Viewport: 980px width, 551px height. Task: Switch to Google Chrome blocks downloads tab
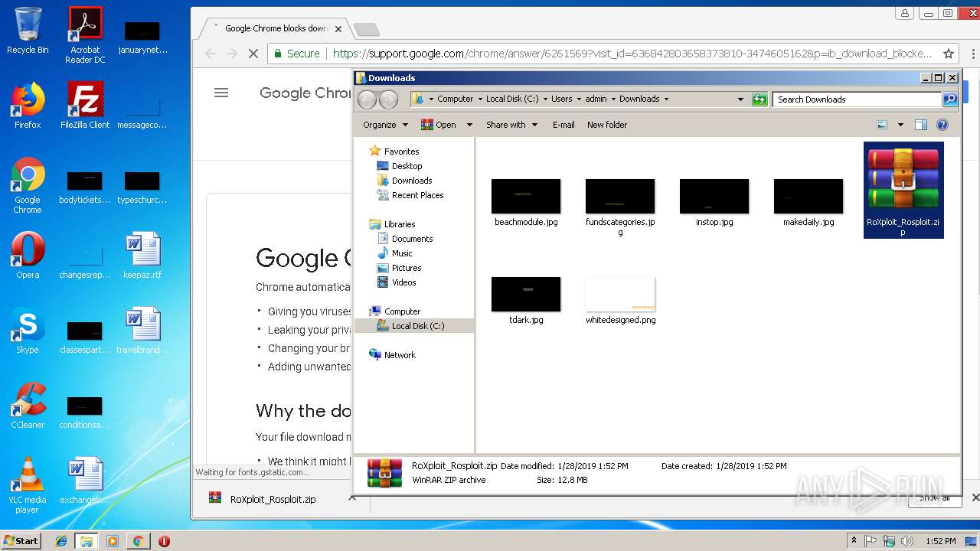(x=276, y=28)
